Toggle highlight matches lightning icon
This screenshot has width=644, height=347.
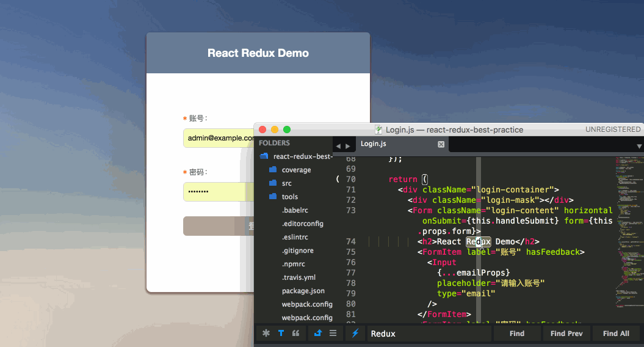pos(355,334)
